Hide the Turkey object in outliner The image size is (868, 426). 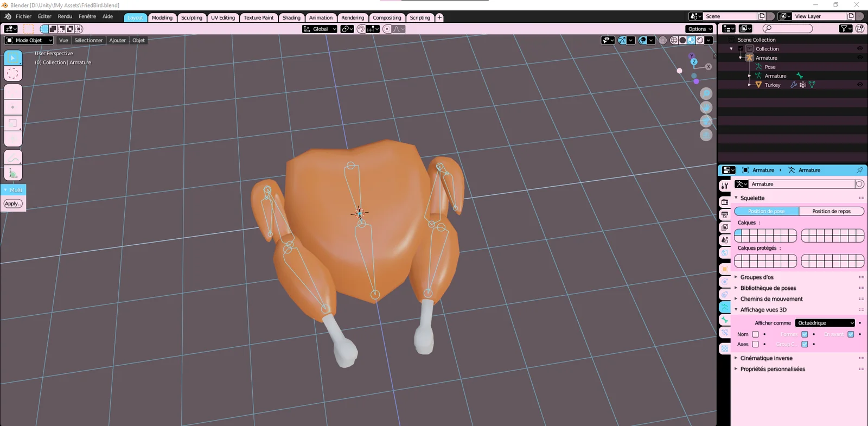coord(860,85)
